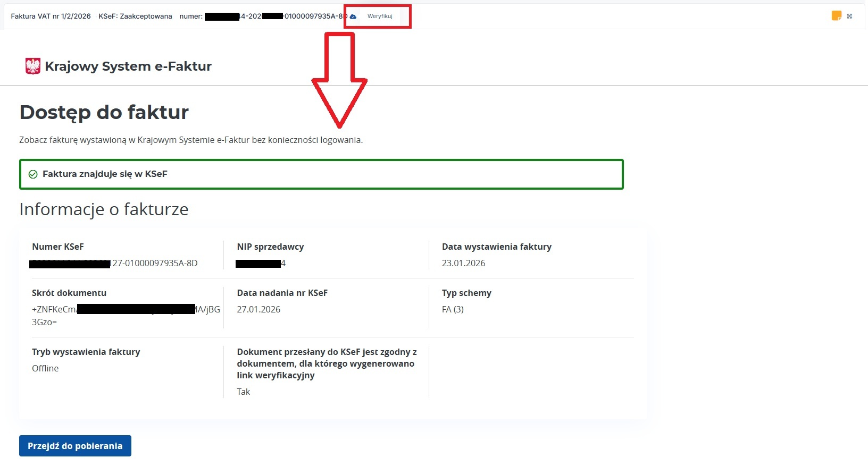Click the Weryfikuj button
This screenshot has height=466, width=868.
coord(380,16)
